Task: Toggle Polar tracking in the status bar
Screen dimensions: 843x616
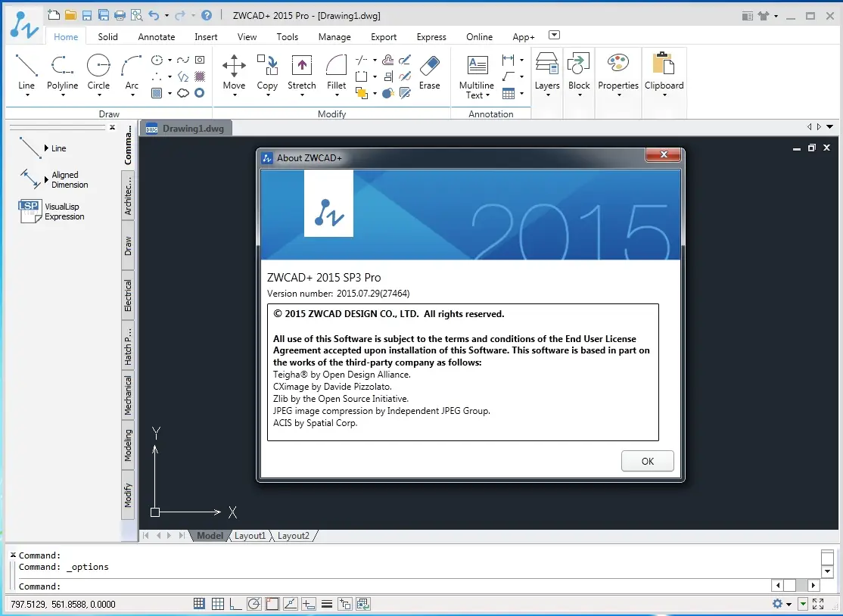Action: pyautogui.click(x=254, y=604)
